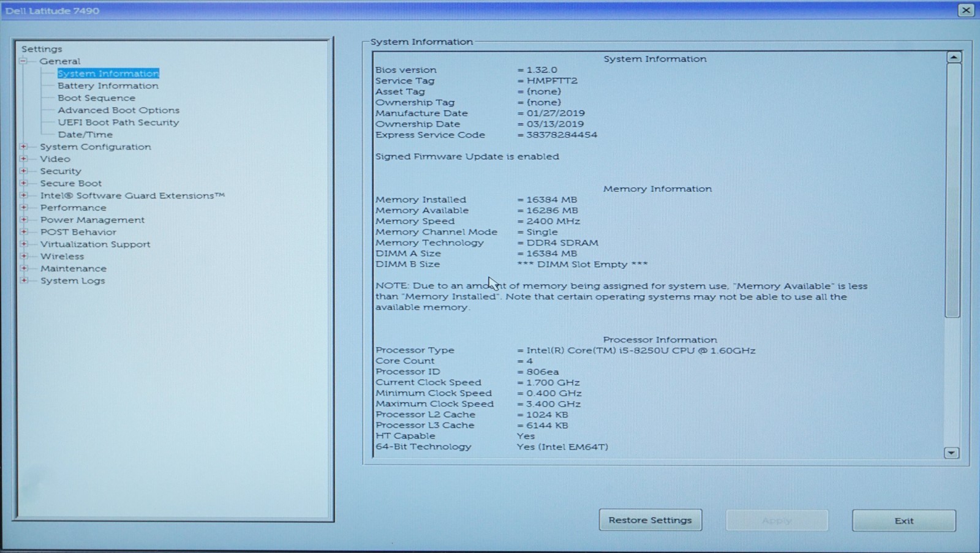
Task: Click the Memory Channel Mode value Single
Action: tap(542, 232)
